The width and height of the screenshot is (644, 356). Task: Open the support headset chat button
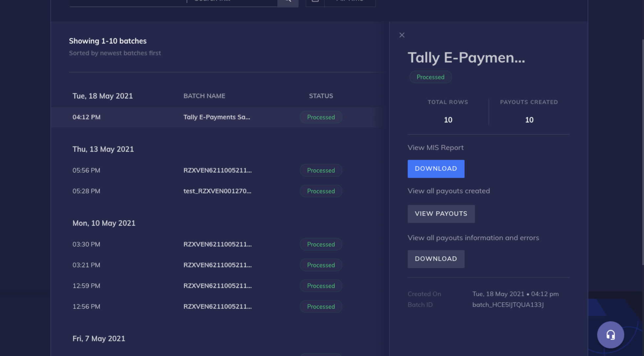tap(610, 335)
